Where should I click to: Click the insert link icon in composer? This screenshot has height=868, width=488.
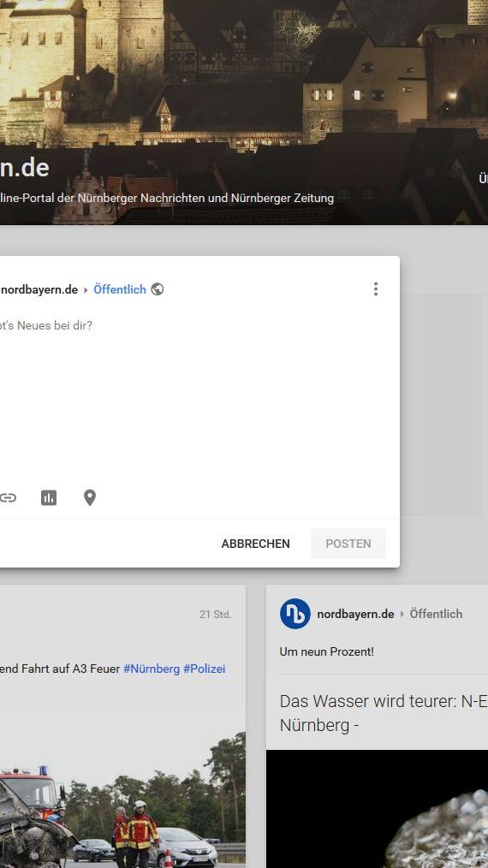point(8,497)
